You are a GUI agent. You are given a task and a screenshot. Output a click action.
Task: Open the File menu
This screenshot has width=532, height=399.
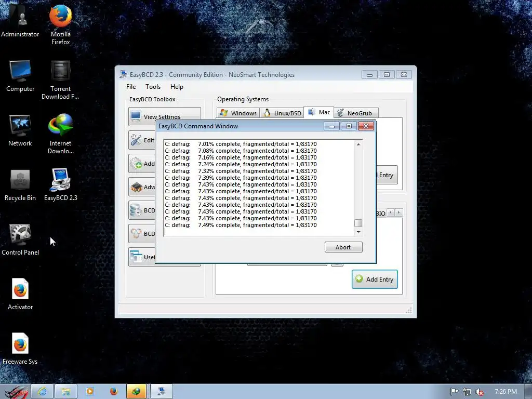(131, 87)
